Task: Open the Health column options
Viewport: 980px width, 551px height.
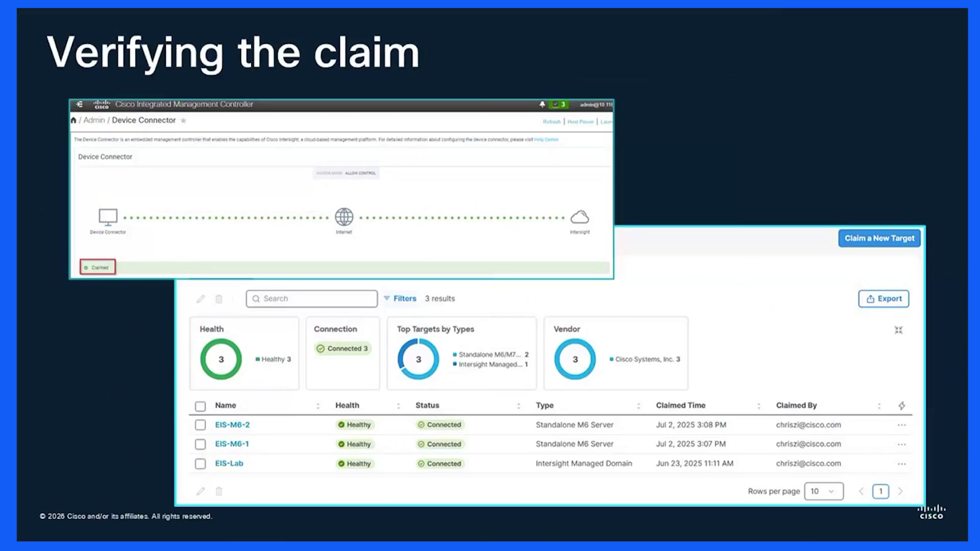Action: point(398,406)
